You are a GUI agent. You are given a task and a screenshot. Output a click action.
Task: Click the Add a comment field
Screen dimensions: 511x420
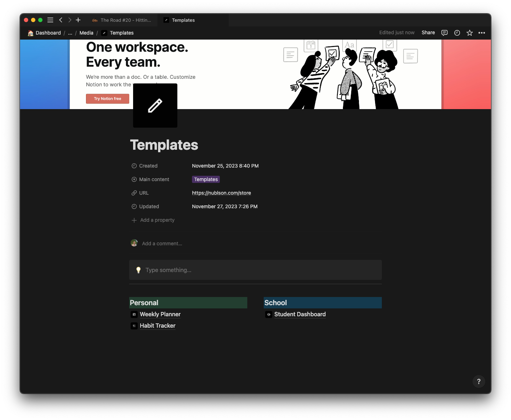[x=162, y=244]
